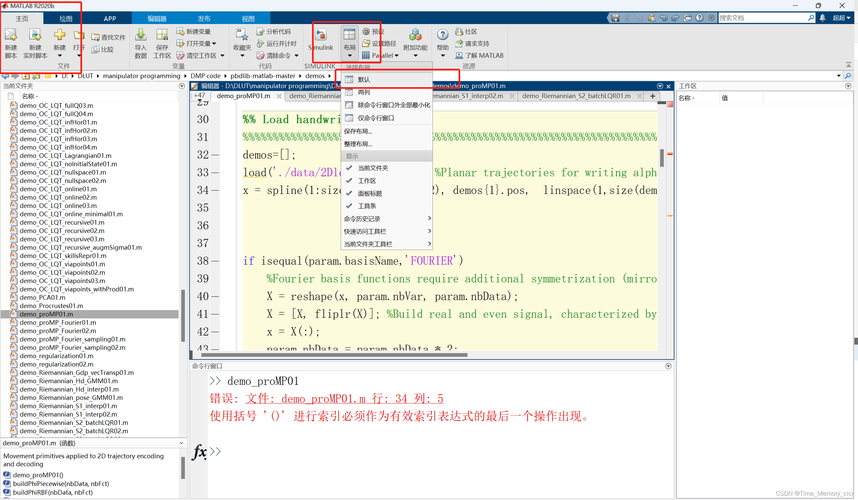The width and height of the screenshot is (858, 500).
Task: Click Set Path (设置路径) button
Action: (x=379, y=43)
